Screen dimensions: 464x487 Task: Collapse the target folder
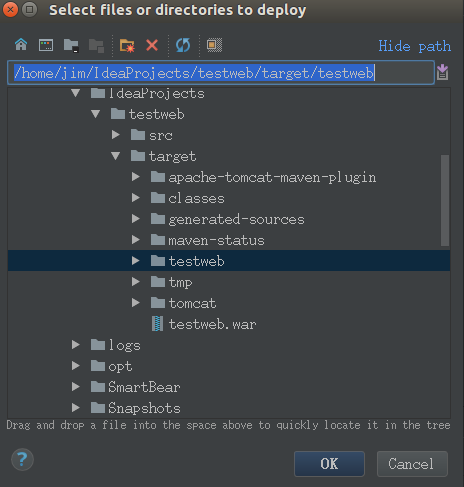click(x=116, y=156)
